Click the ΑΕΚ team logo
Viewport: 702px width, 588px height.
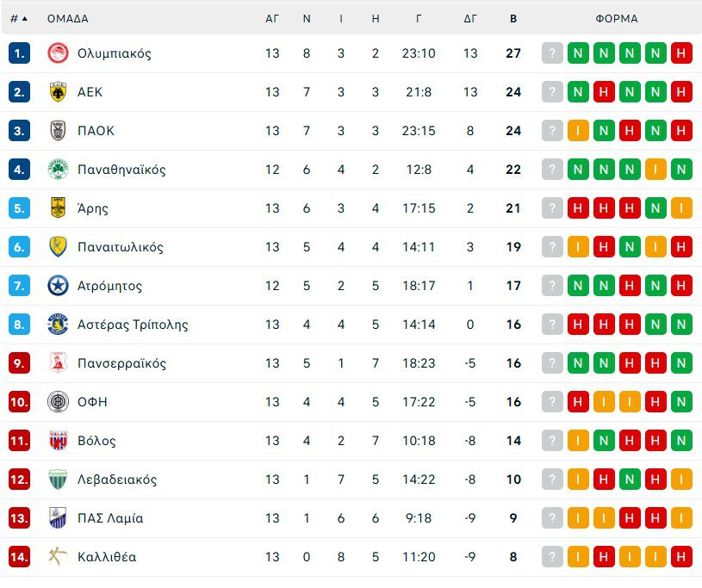58,92
